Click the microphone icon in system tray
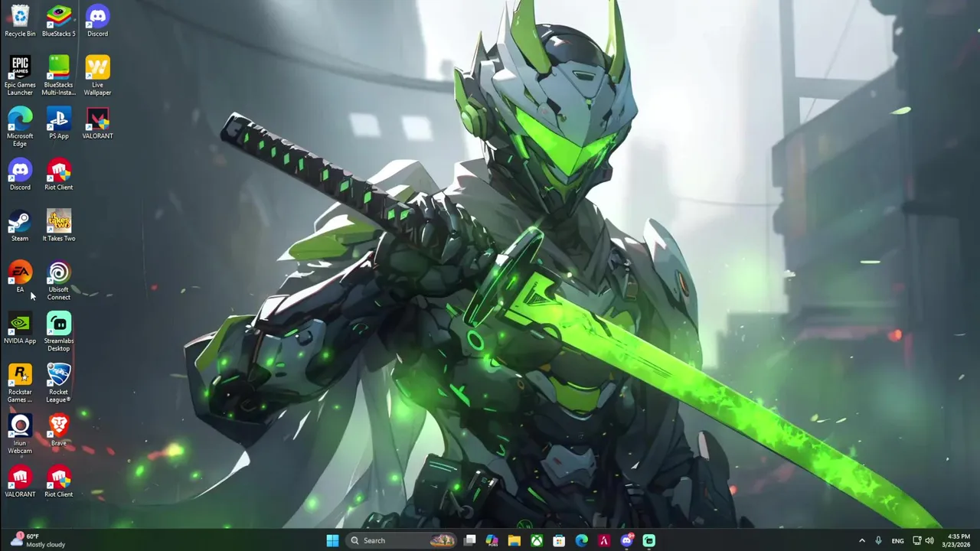The width and height of the screenshot is (980, 551). pos(878,540)
